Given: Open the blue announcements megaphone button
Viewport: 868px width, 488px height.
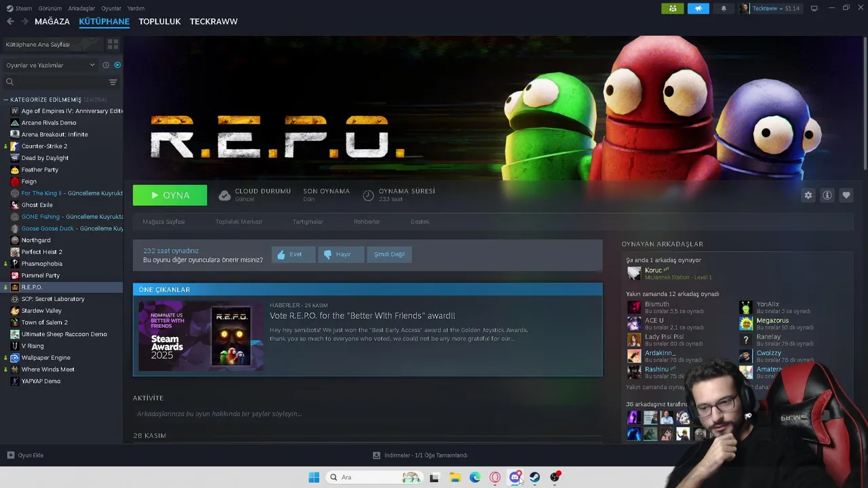Looking at the screenshot, I should pos(698,8).
